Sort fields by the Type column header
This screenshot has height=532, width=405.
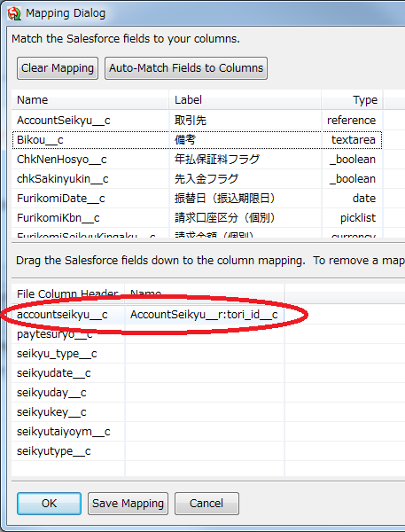tap(352, 99)
